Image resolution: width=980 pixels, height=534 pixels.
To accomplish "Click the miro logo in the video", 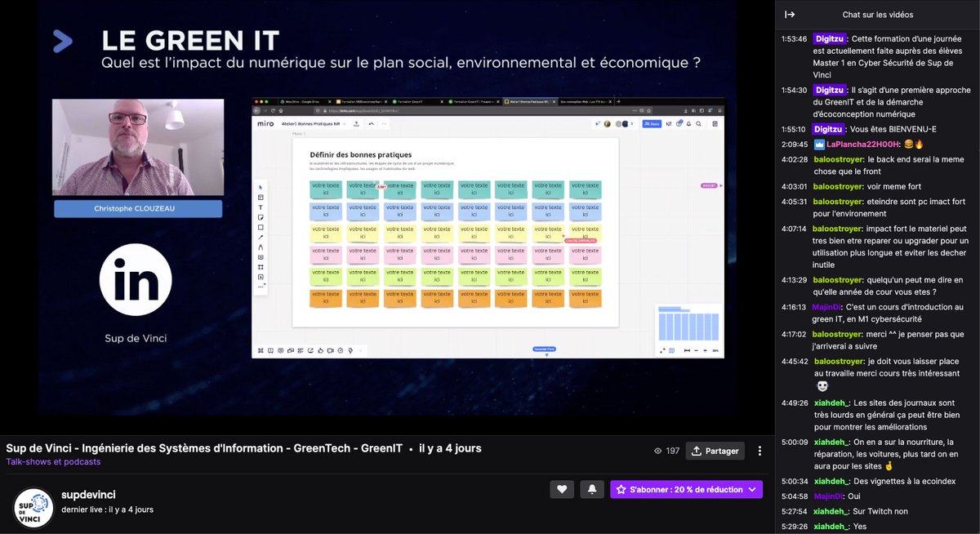I will [267, 123].
